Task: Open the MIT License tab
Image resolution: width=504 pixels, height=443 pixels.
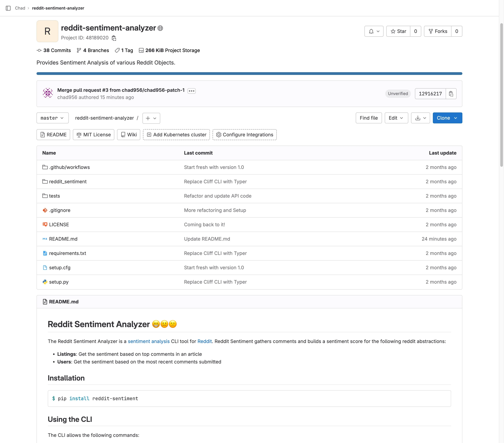Action: click(x=93, y=135)
